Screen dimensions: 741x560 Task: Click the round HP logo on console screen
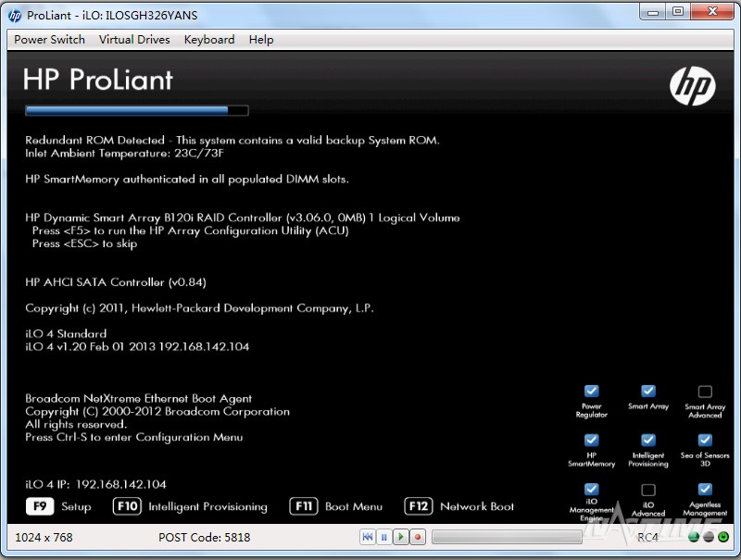pyautogui.click(x=692, y=85)
